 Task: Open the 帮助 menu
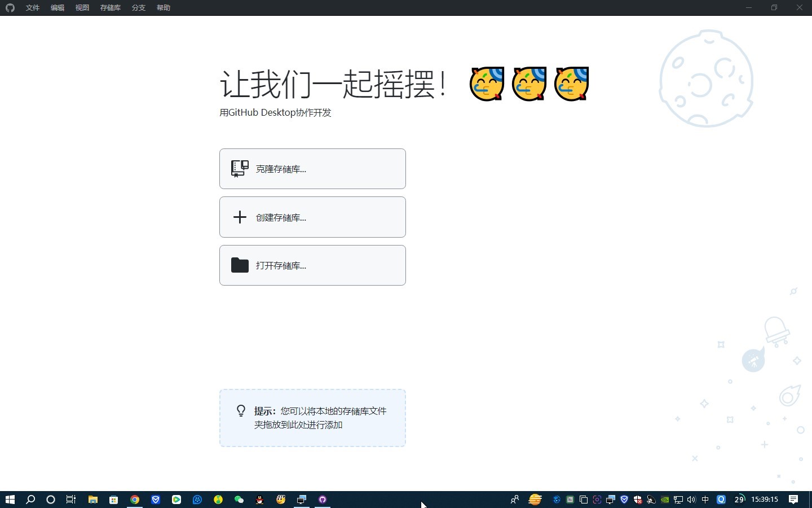[164, 8]
